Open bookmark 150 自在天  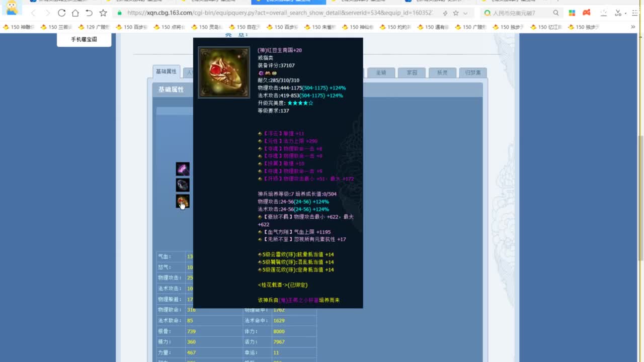point(246,27)
